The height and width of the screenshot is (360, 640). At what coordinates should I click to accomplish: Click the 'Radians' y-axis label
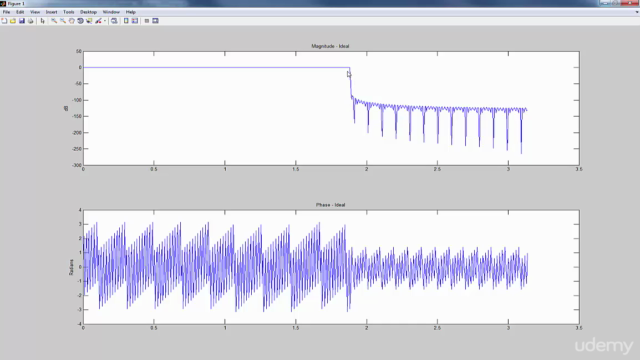pos(71,267)
